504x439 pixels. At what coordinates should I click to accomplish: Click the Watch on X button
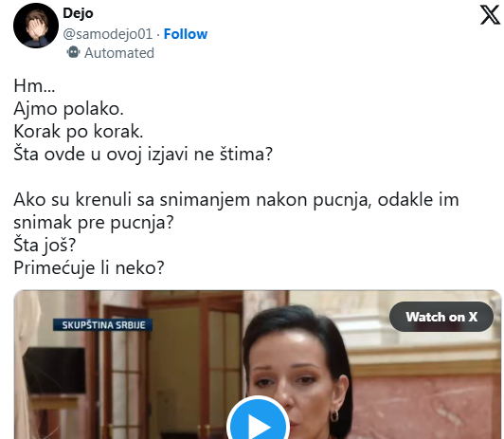click(441, 317)
